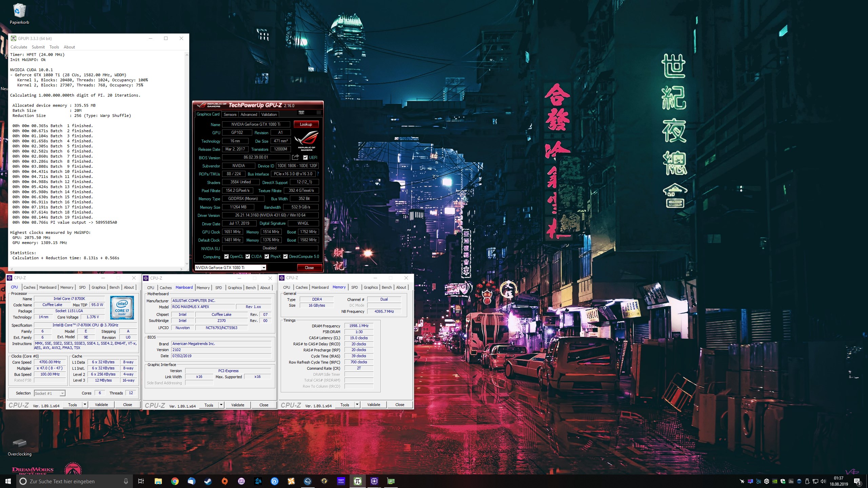
Task: Open the Tools menu in GPUPI
Action: click(54, 47)
